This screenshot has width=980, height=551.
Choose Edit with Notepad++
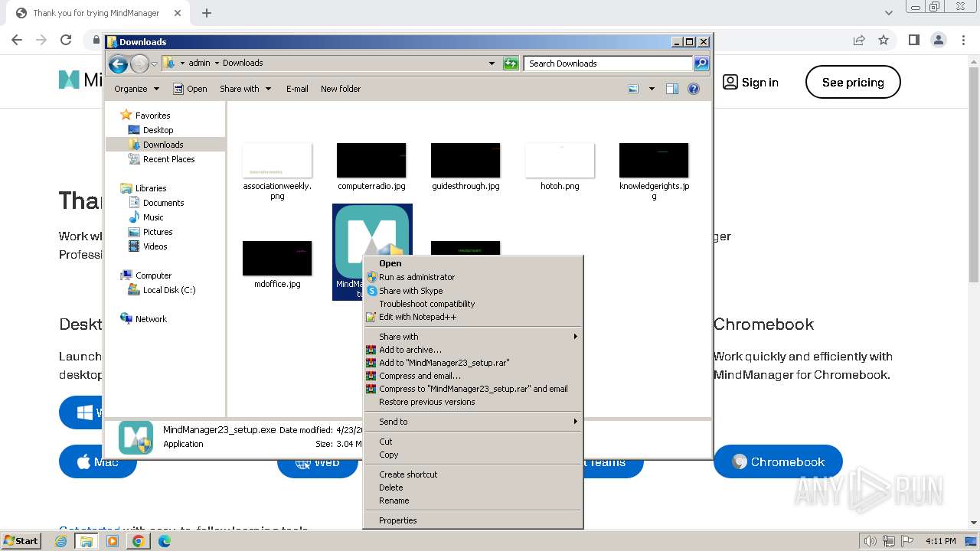click(x=472, y=317)
